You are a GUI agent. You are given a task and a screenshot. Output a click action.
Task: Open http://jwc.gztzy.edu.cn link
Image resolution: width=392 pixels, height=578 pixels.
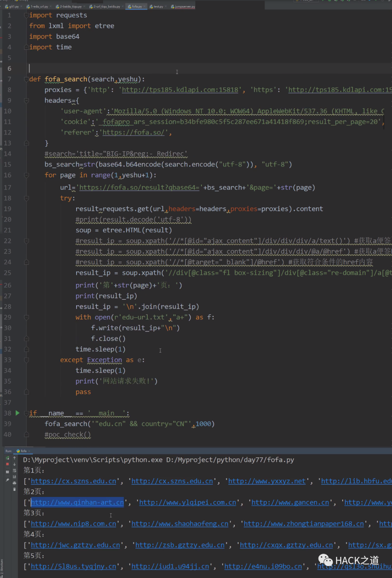coord(75,545)
